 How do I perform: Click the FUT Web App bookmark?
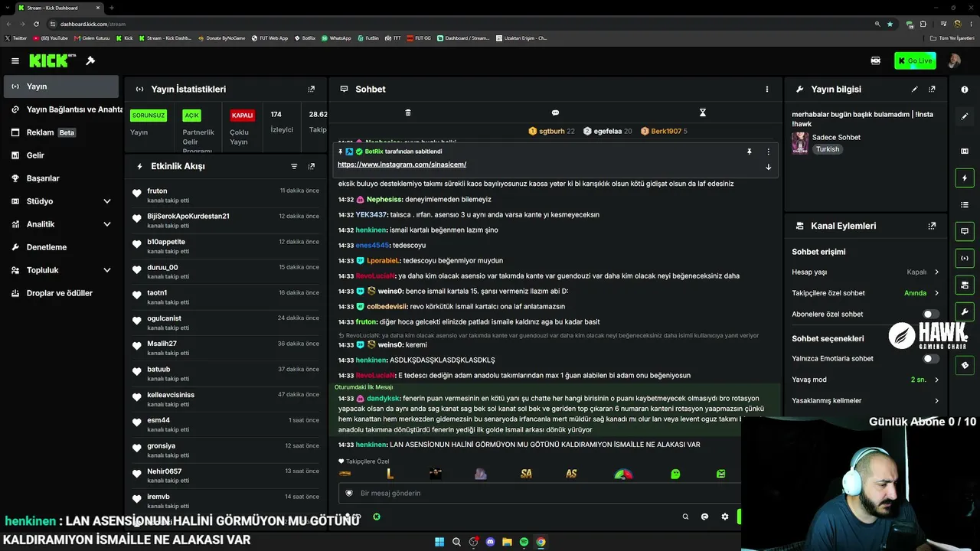[x=269, y=38]
